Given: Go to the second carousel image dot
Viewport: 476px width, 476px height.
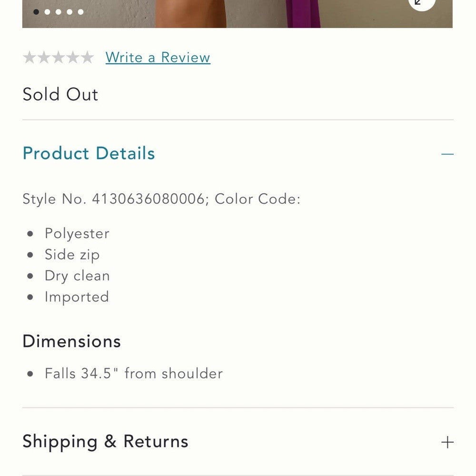Looking at the screenshot, I should pyautogui.click(x=47, y=12).
